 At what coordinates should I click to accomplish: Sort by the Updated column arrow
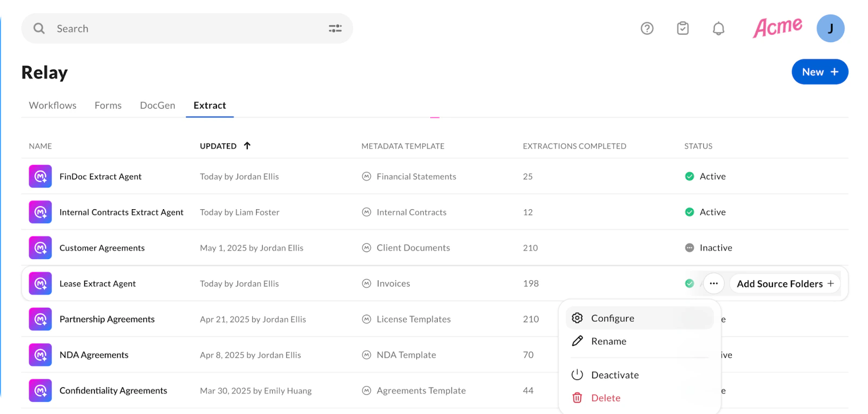pos(247,146)
